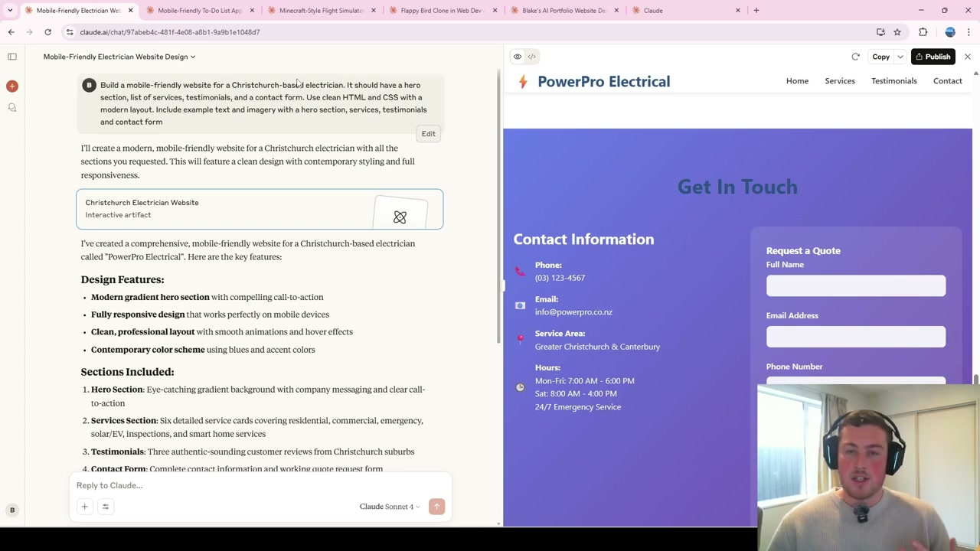Open the attachment plus button below reply box

84,507
